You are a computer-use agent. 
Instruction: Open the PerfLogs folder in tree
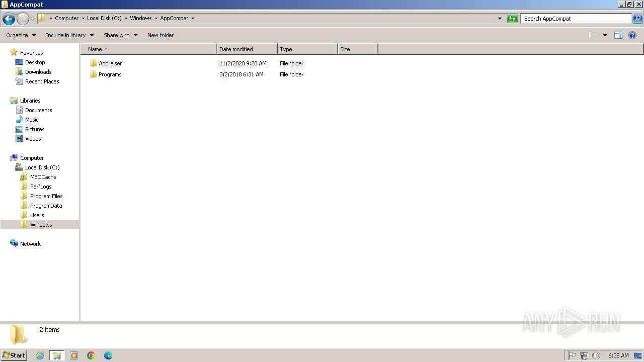(41, 187)
